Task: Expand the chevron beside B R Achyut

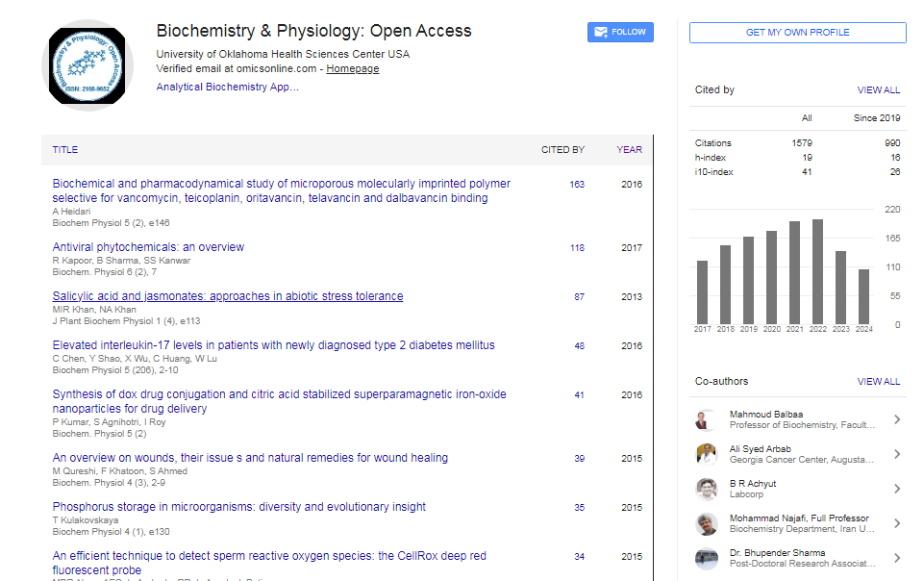Action: coord(896,489)
